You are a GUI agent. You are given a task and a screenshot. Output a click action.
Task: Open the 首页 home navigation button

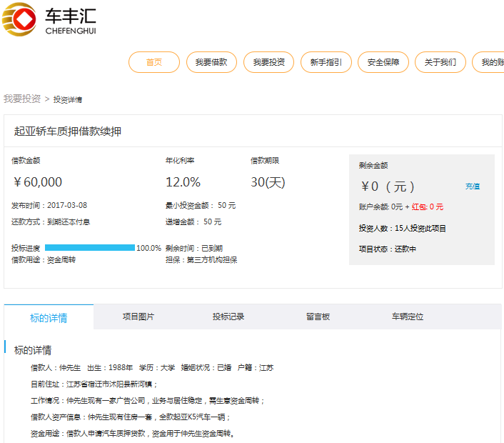(153, 62)
